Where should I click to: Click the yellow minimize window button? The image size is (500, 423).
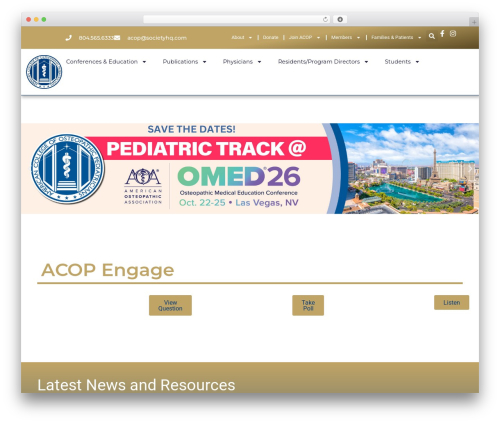[x=36, y=20]
